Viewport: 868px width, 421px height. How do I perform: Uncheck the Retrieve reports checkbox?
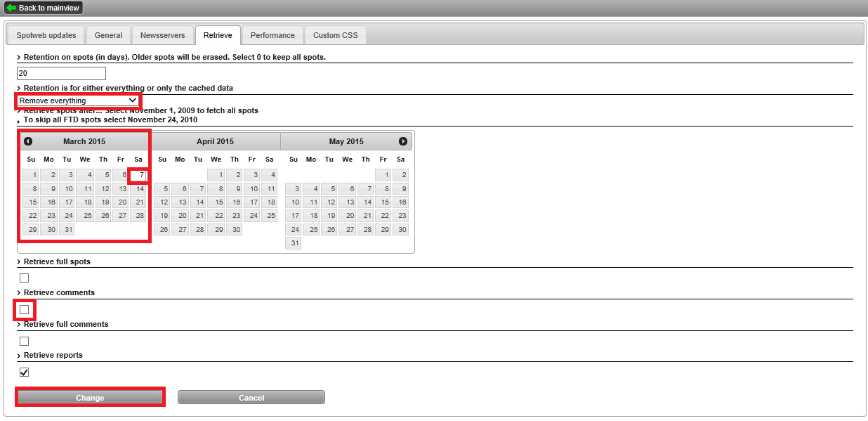[25, 373]
